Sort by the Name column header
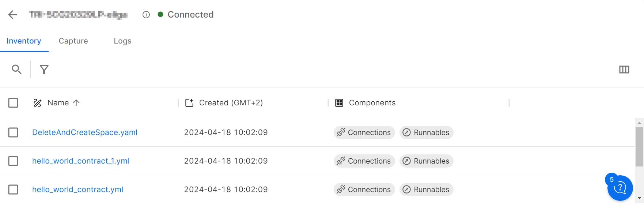 [58, 103]
